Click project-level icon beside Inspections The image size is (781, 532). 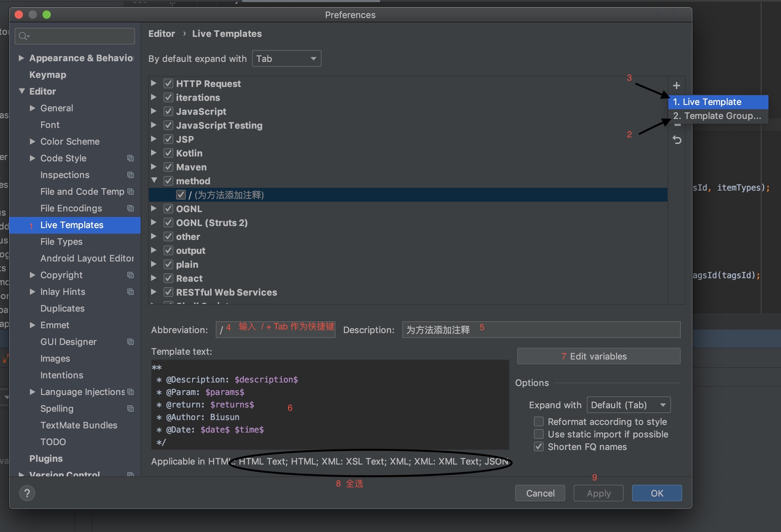pos(131,175)
